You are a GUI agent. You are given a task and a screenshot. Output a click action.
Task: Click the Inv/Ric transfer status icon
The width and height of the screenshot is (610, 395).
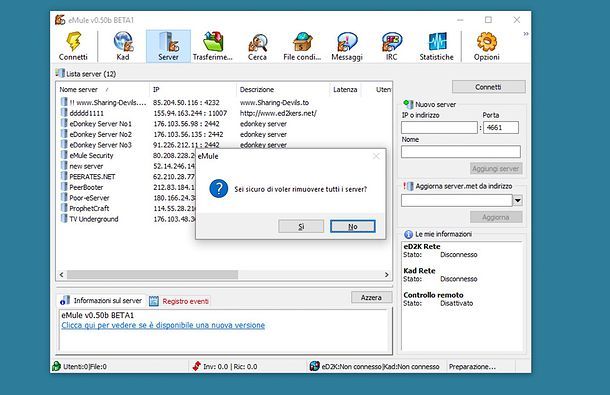coord(197,366)
